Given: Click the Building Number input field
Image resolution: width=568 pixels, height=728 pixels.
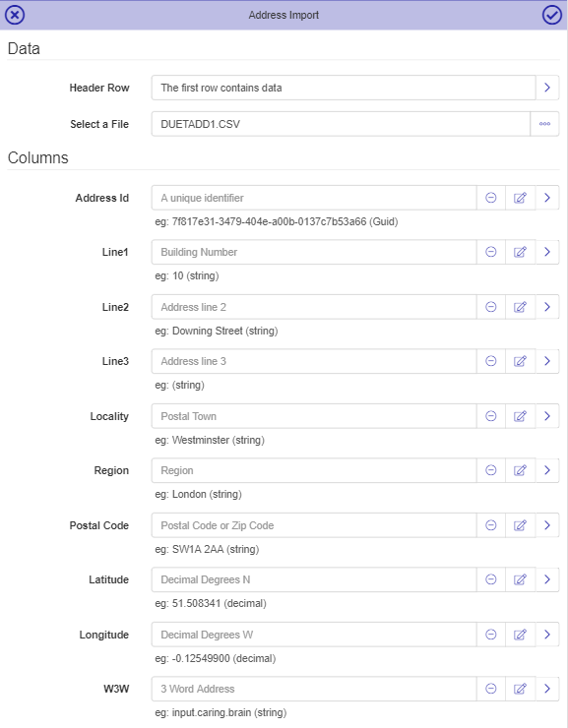Looking at the screenshot, I should tap(314, 252).
